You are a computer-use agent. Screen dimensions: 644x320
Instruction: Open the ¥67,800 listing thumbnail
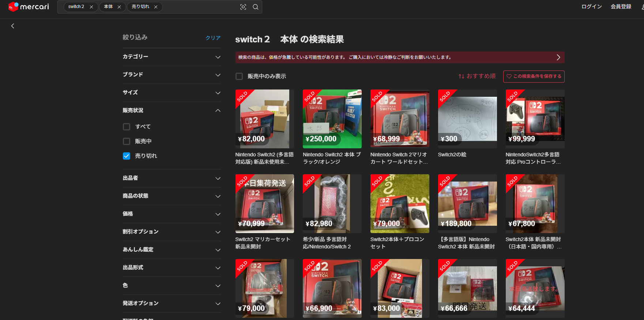(x=535, y=203)
